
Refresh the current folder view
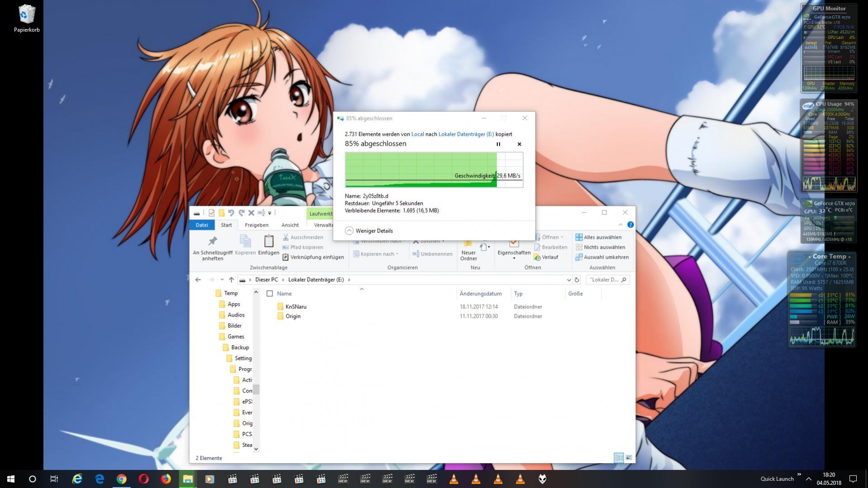[x=577, y=280]
